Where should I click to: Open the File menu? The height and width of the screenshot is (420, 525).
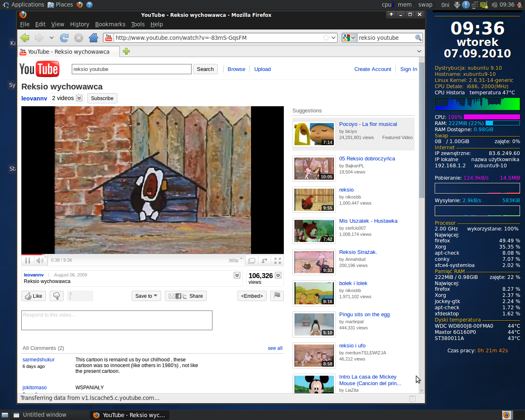[x=25, y=24]
